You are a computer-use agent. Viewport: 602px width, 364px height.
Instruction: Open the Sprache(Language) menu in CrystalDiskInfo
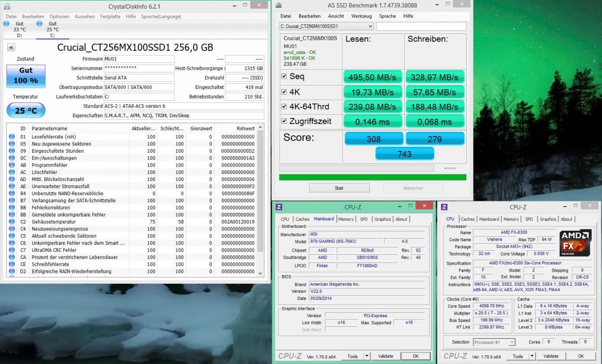[x=161, y=16]
